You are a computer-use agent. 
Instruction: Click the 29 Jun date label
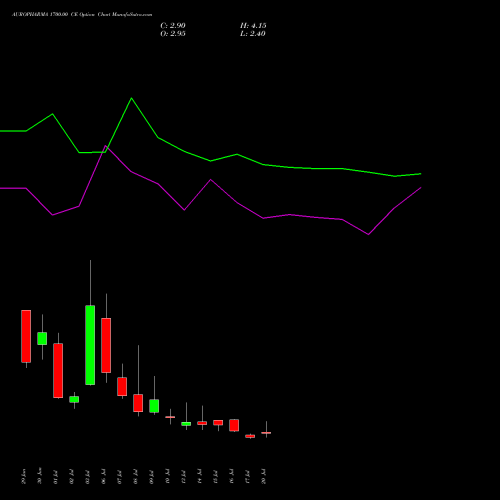pyautogui.click(x=24, y=476)
